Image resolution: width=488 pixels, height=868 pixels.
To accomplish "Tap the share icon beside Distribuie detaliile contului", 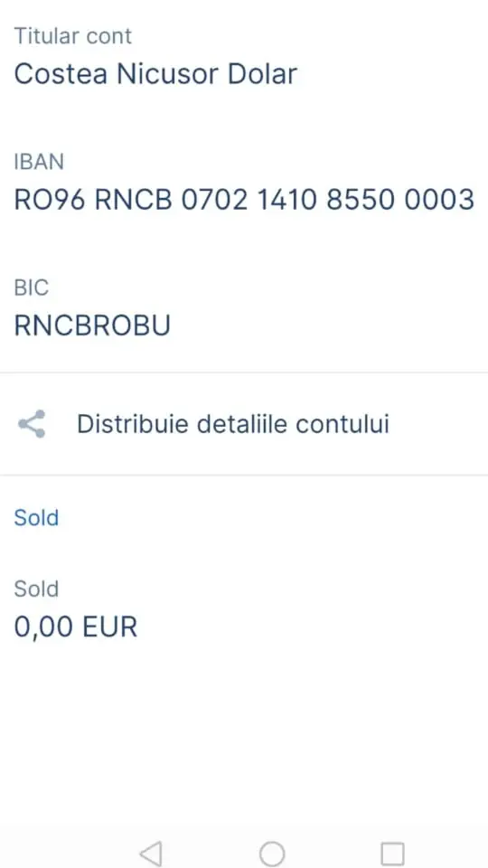I will click(32, 425).
